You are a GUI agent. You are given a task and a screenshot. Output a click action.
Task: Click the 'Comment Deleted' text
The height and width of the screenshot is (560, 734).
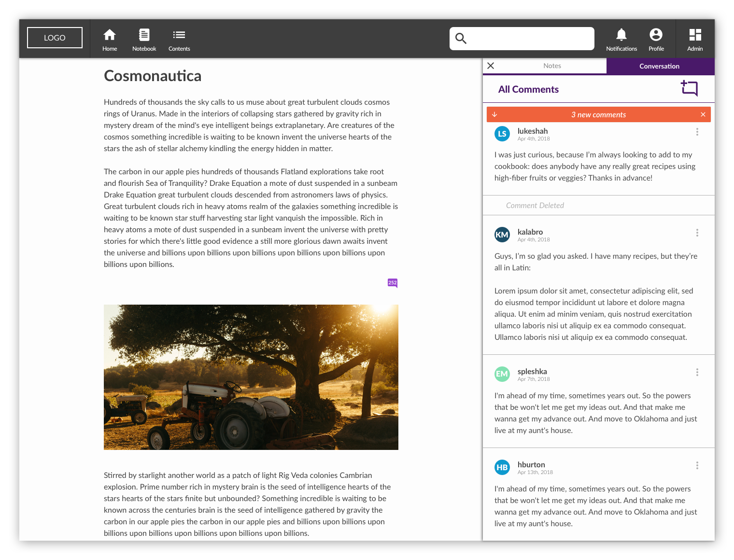click(x=535, y=205)
